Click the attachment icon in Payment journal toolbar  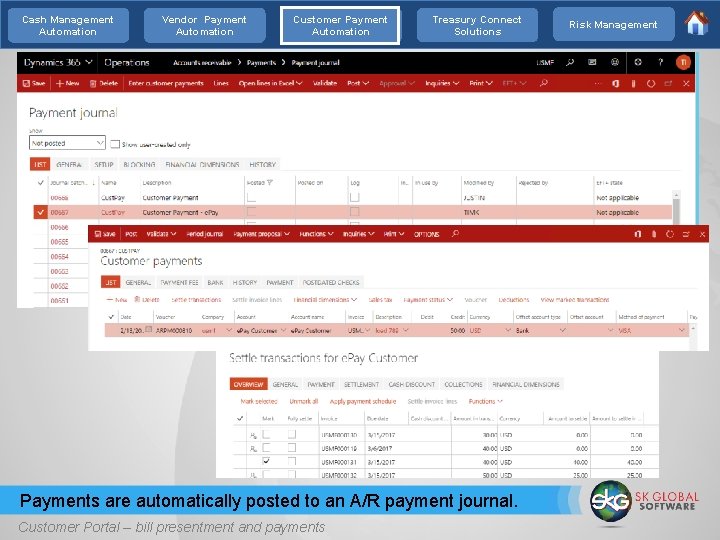pyautogui.click(x=633, y=84)
